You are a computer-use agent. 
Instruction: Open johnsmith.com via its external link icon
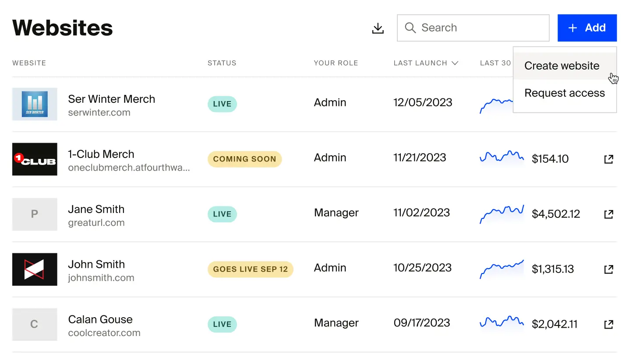click(609, 269)
